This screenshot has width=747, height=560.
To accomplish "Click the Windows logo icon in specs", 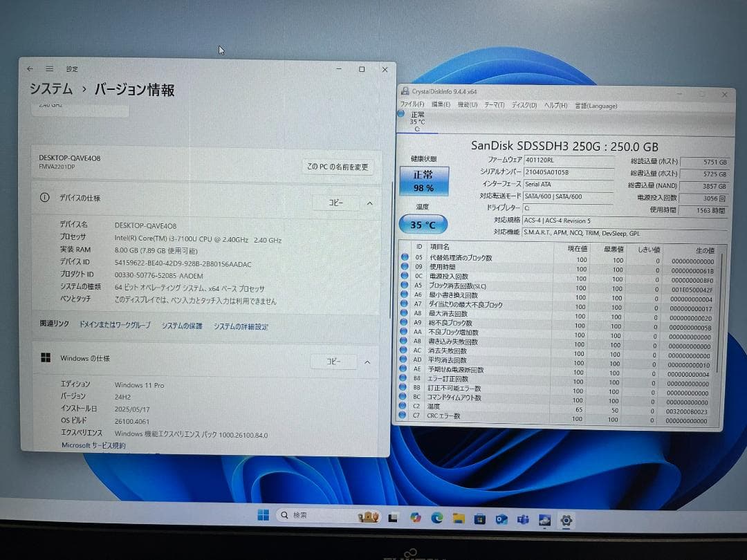I will [46, 357].
